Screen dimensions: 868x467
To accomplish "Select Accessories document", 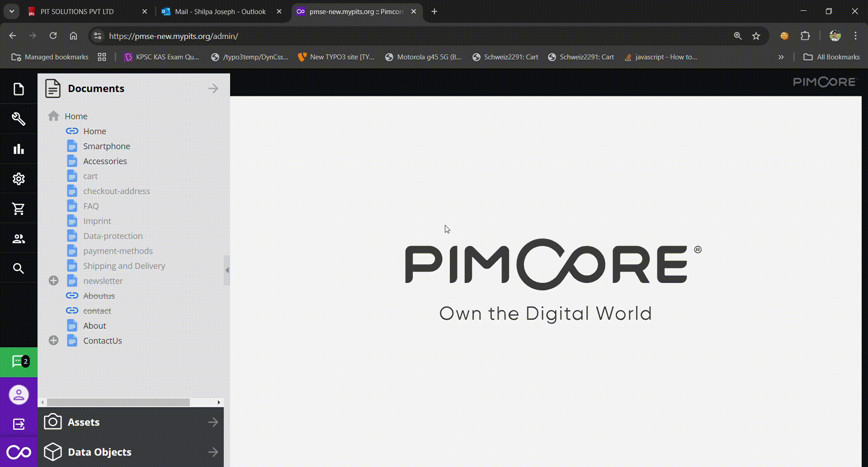I will coord(105,161).
